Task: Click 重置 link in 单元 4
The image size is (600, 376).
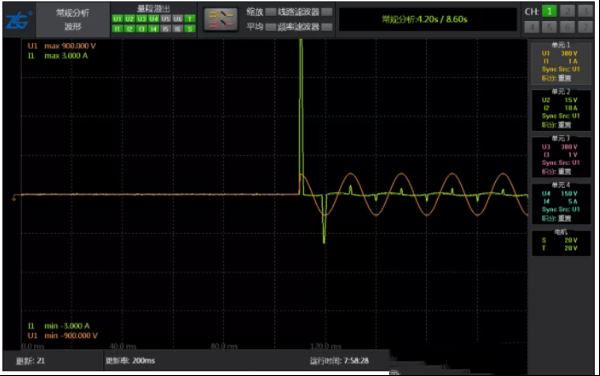Action: pyautogui.click(x=564, y=218)
